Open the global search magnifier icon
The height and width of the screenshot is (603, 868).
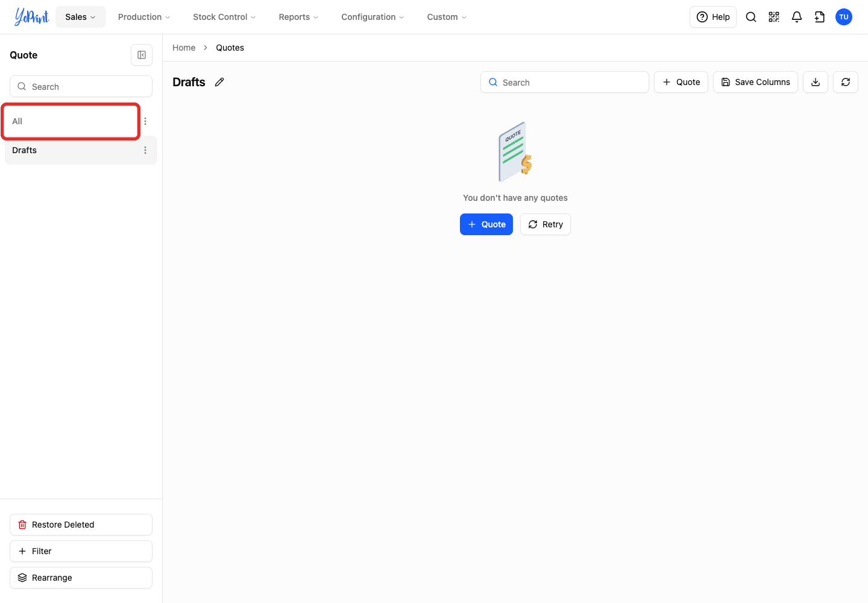751,17
